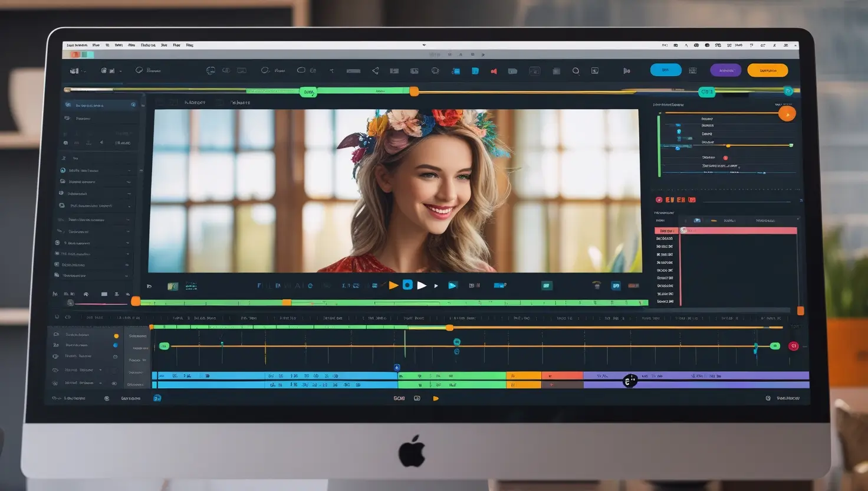The height and width of the screenshot is (491, 868).
Task: Toggle the orange dot on the timeline's first track row
Action: 116,336
